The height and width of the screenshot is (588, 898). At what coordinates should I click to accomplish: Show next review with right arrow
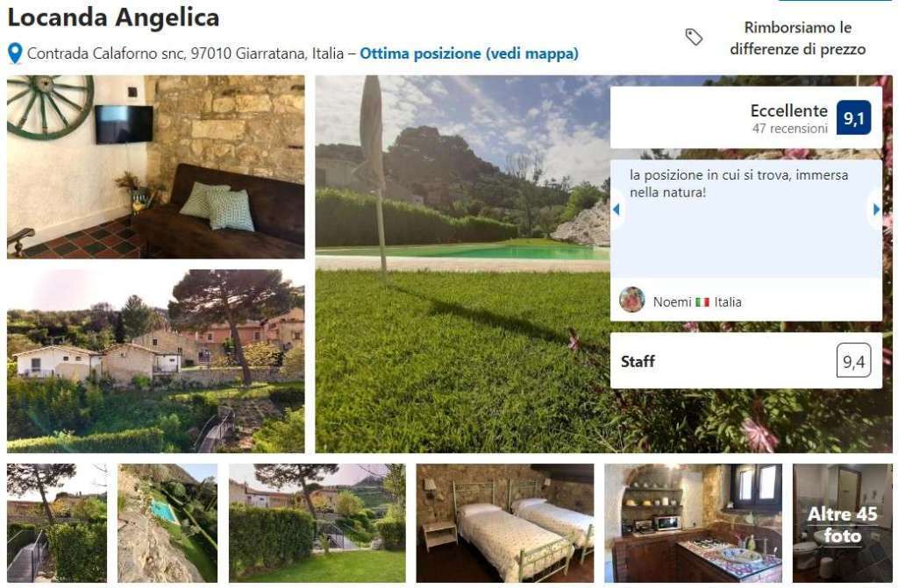[x=876, y=209]
